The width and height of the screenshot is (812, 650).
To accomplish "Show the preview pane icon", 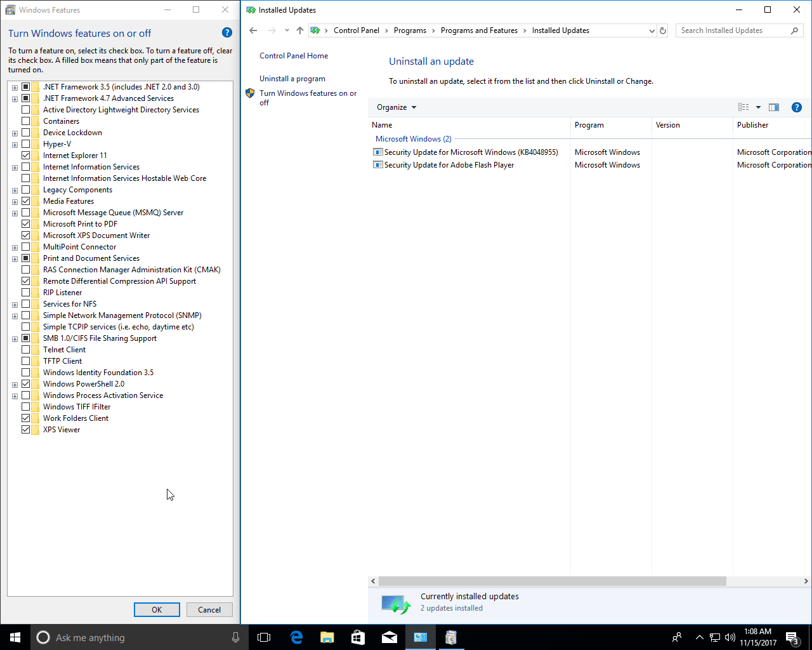I will [774, 107].
